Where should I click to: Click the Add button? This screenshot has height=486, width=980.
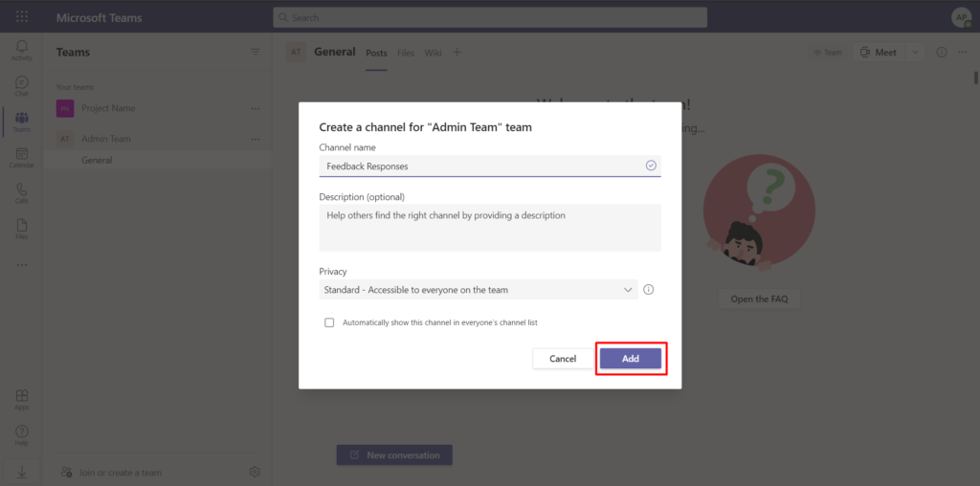[x=631, y=359]
